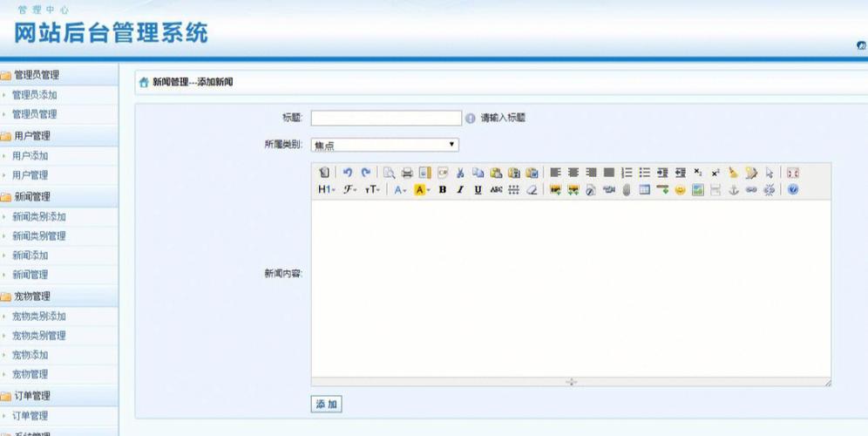Click the 添加 submit button
The width and height of the screenshot is (868, 436).
(326, 405)
